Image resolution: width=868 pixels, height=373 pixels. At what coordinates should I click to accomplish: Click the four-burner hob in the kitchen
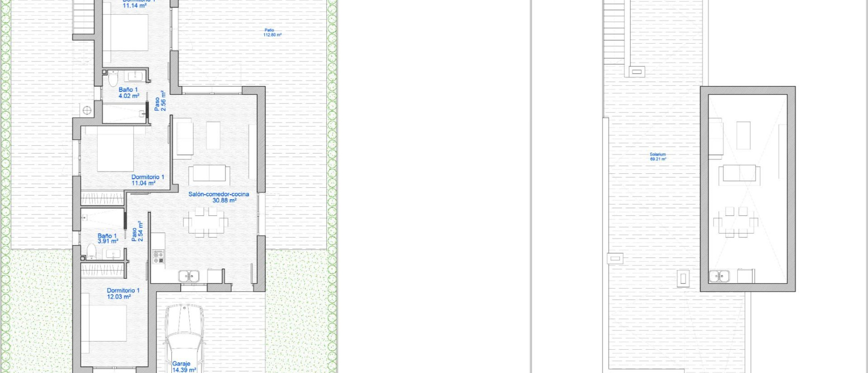(159, 257)
